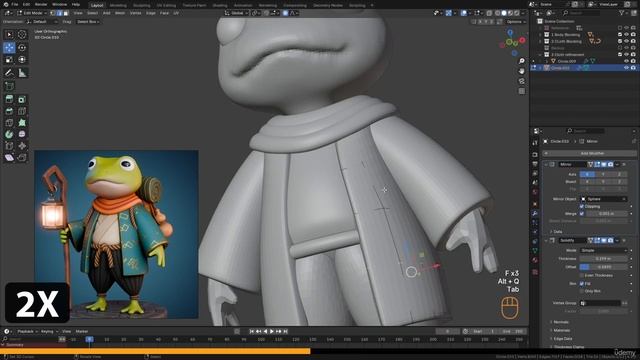
Task: Select the Loop Cut tool
Action: (22, 111)
